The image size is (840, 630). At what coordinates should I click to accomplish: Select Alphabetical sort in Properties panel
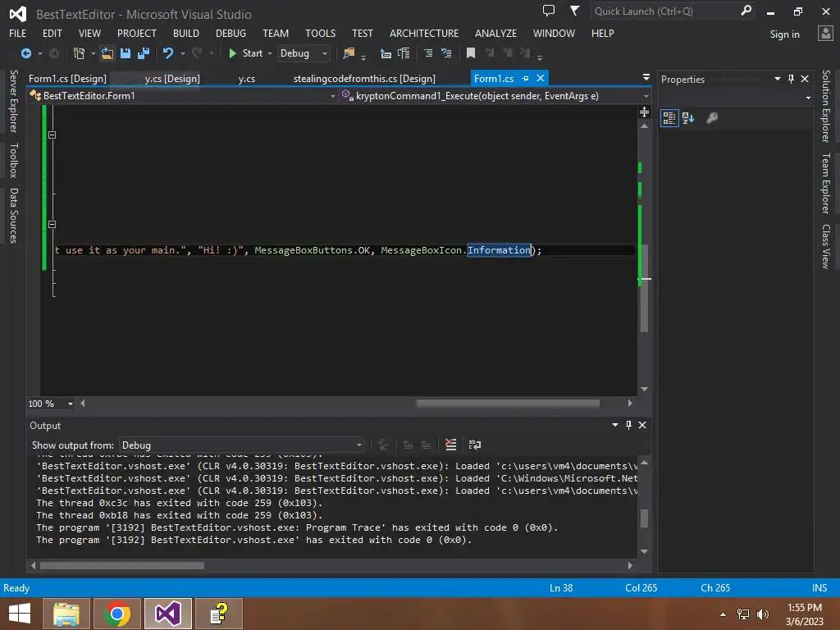click(688, 118)
